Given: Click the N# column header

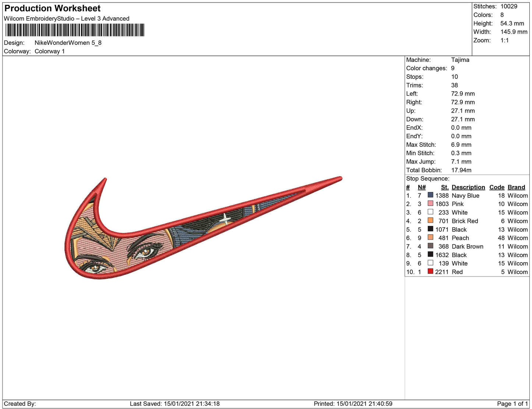Looking at the screenshot, I should click(x=422, y=187).
